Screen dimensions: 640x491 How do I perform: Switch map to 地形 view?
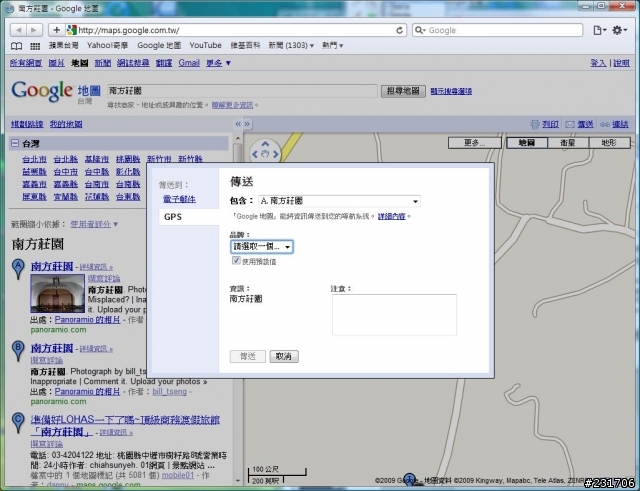[x=609, y=143]
